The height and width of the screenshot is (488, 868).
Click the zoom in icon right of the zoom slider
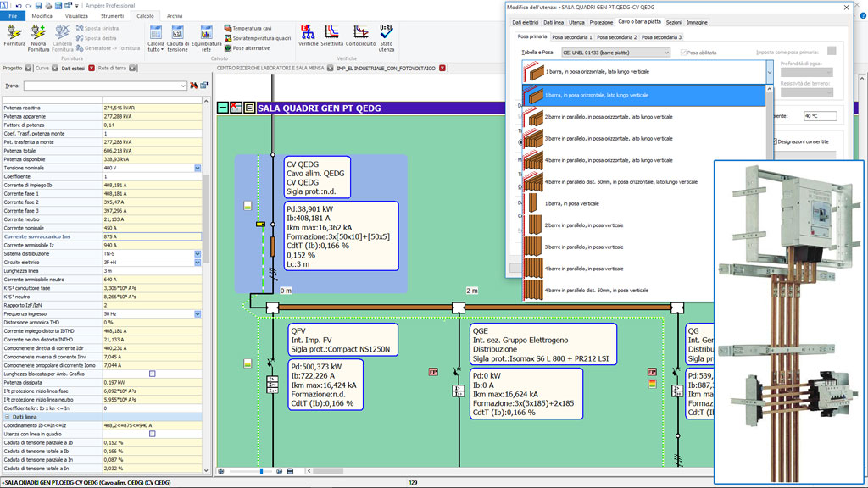(x=279, y=471)
